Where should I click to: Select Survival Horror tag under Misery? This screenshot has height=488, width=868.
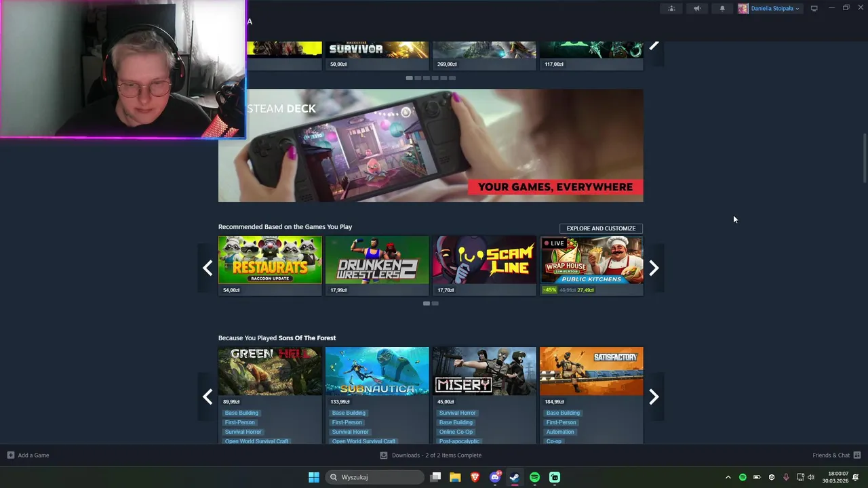pos(457,413)
